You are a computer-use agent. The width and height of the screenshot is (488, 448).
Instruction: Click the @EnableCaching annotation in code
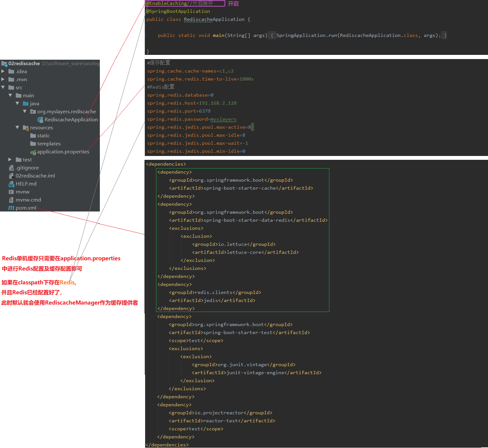pos(166,4)
